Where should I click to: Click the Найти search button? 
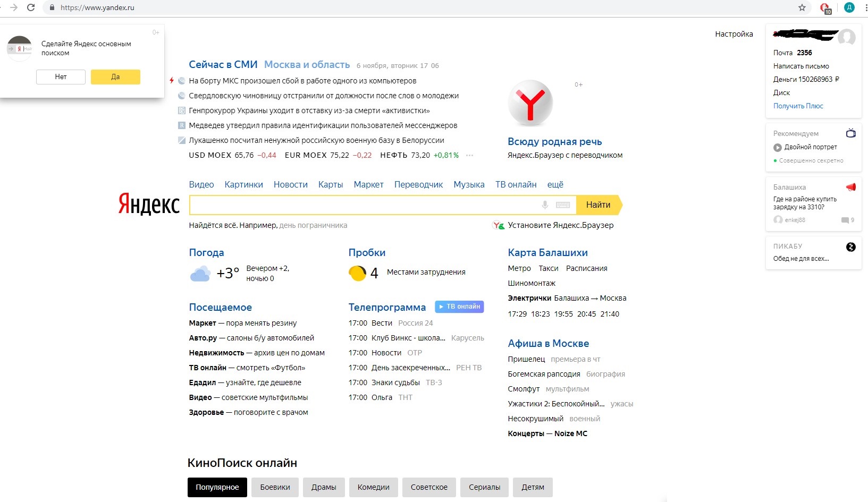[599, 205]
